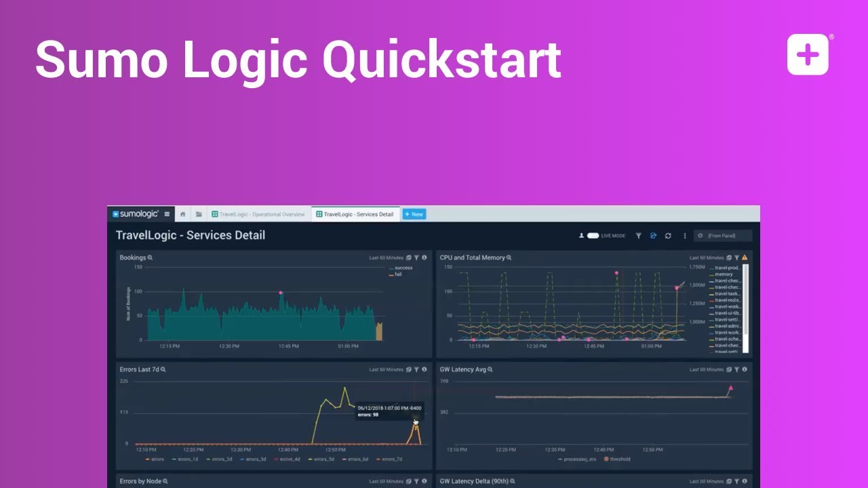Click the CPU panel legend scrollbar

(x=746, y=308)
